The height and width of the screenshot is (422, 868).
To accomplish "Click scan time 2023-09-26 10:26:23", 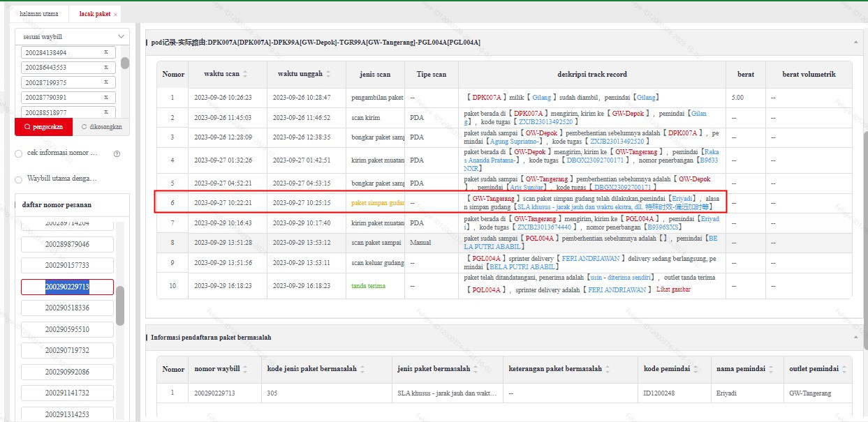I will (x=223, y=98).
